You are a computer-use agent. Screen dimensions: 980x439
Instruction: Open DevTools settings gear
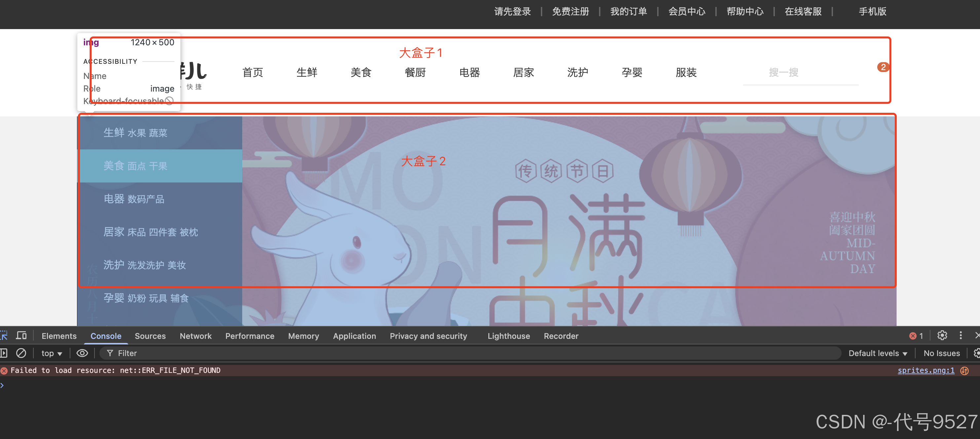tap(942, 336)
